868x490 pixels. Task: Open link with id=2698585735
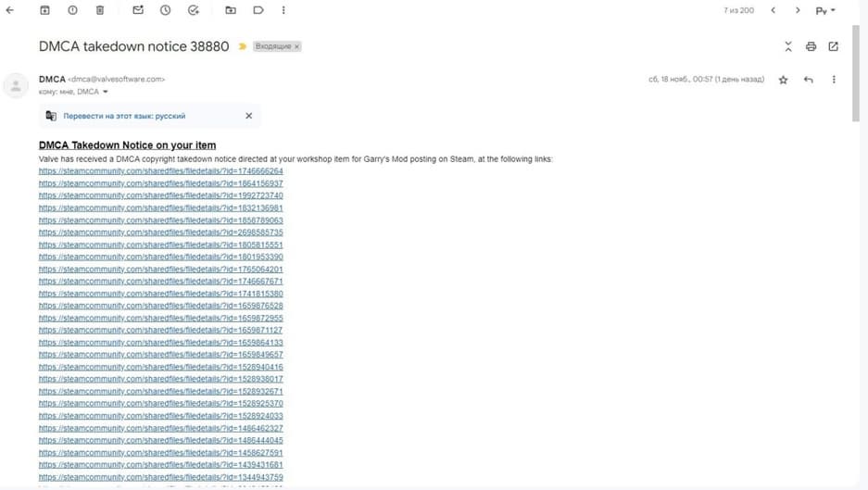(160, 232)
